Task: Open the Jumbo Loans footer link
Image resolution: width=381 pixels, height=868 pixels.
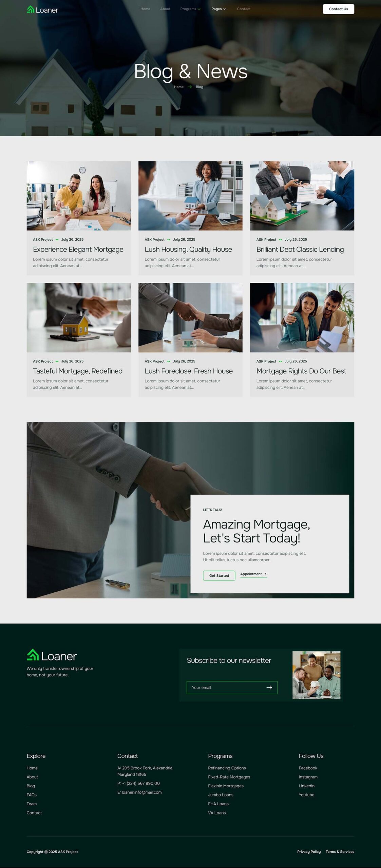Action: pyautogui.click(x=221, y=795)
